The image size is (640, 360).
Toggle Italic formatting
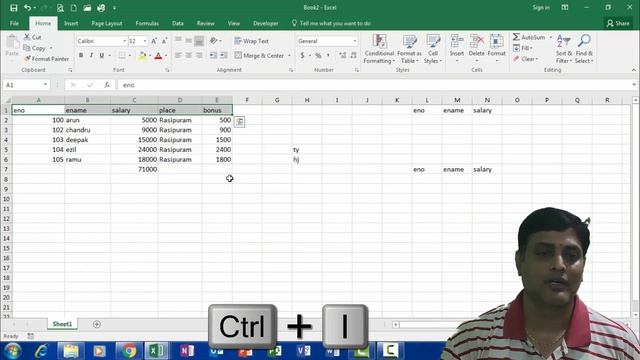pyautogui.click(x=91, y=55)
